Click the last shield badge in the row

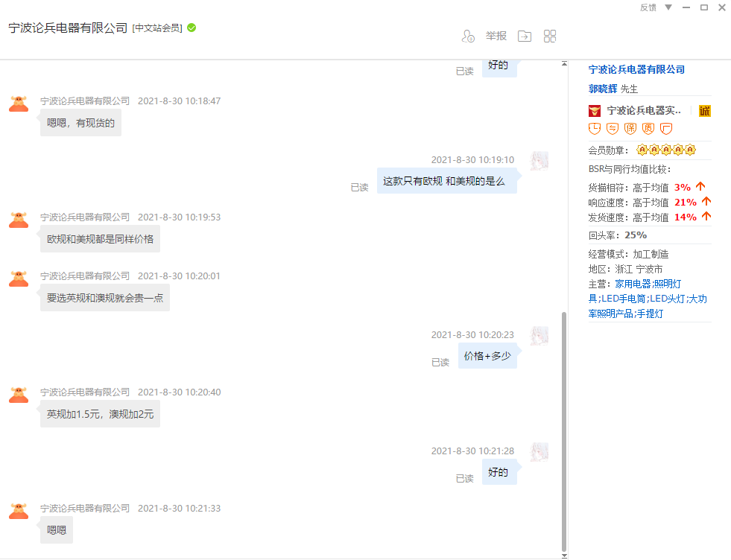(x=666, y=129)
